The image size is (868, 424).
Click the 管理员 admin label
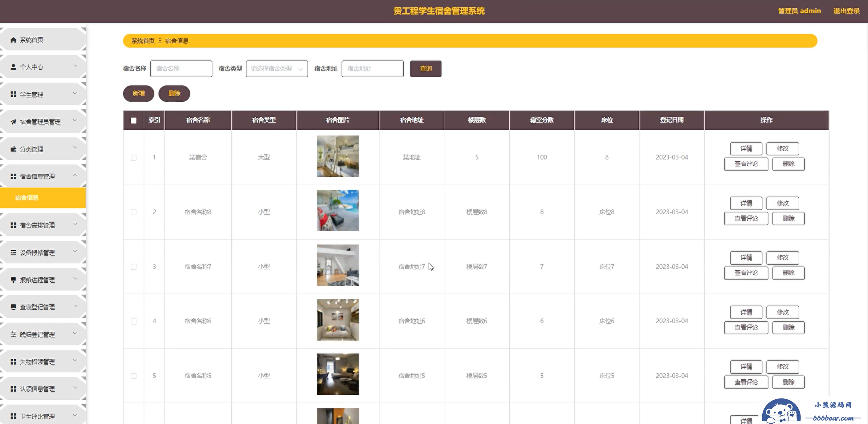799,11
